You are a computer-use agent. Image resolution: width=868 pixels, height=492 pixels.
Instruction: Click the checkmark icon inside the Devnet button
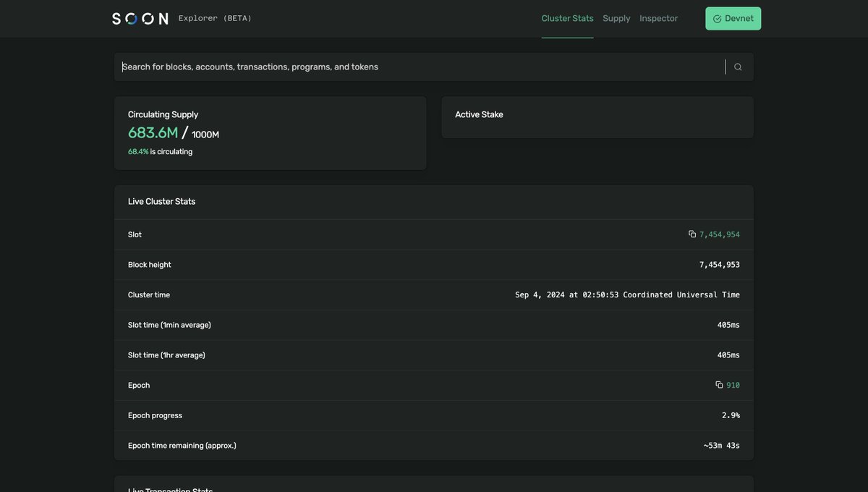715,17
